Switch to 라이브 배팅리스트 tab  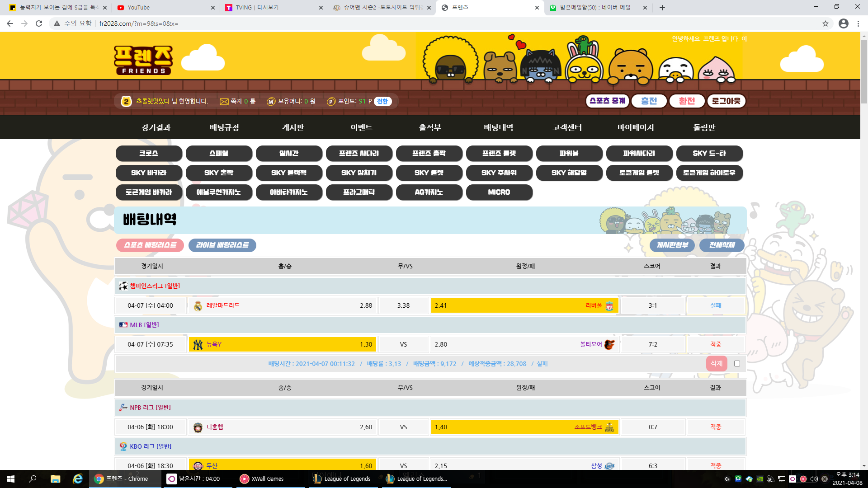pos(222,245)
